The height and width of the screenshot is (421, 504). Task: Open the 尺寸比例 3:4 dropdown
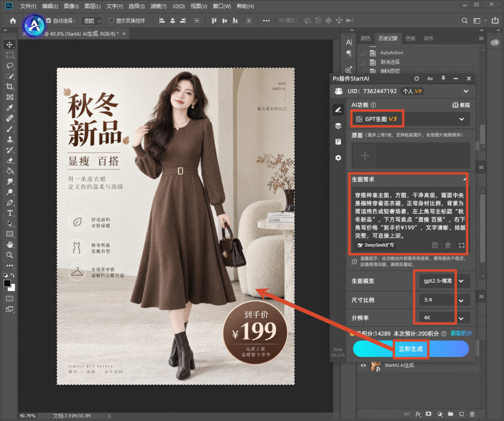tap(445, 300)
